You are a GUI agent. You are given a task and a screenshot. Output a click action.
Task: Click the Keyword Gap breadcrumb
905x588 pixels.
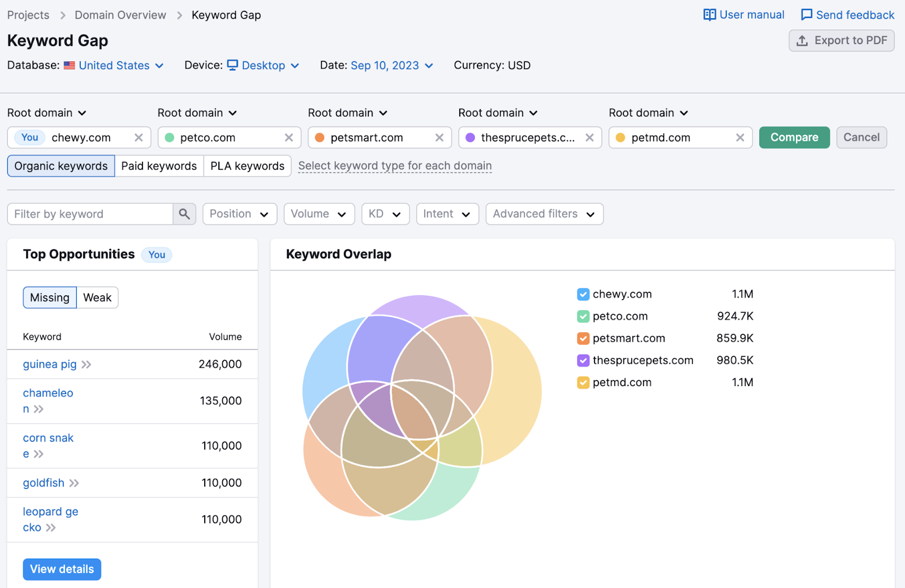pyautogui.click(x=226, y=15)
